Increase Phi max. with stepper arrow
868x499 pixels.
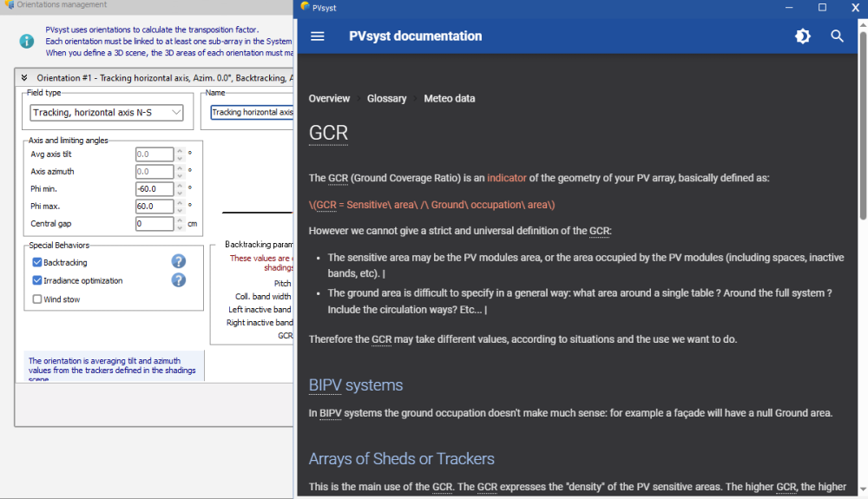(x=180, y=203)
